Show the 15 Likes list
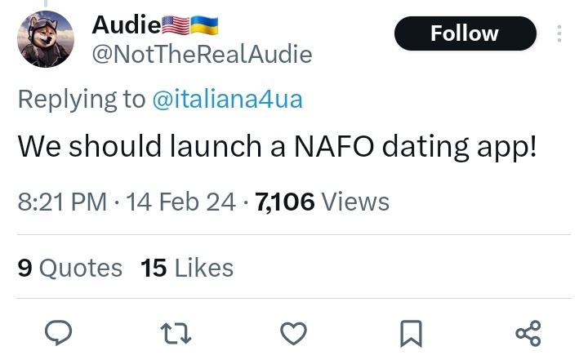Viewport: 588px width, 364px height. 187,268
